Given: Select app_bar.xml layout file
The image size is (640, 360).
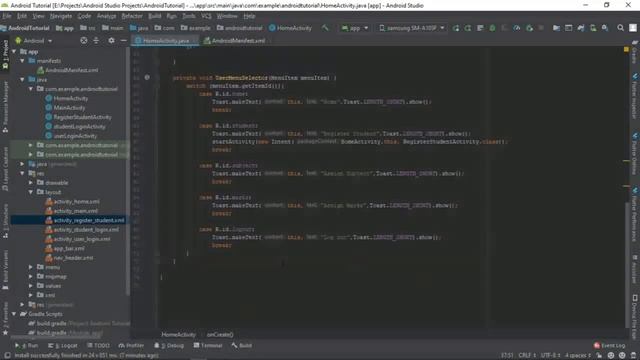Looking at the screenshot, I should coord(65,249).
